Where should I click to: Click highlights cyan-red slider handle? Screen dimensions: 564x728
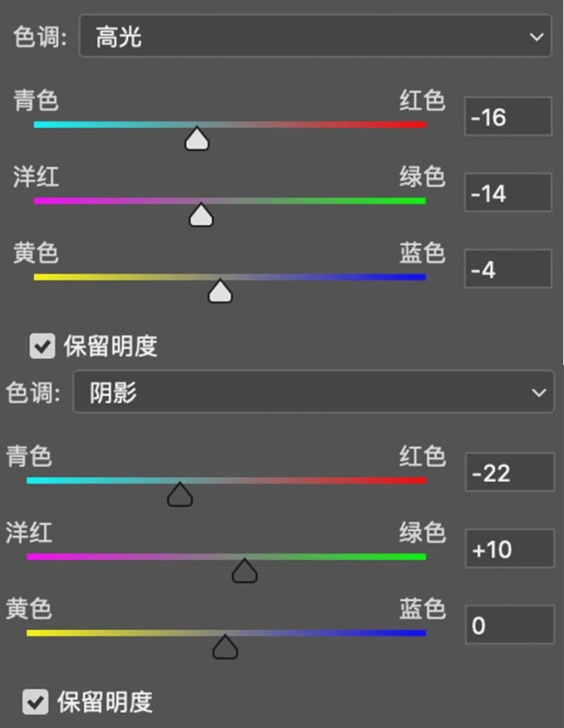(x=197, y=139)
